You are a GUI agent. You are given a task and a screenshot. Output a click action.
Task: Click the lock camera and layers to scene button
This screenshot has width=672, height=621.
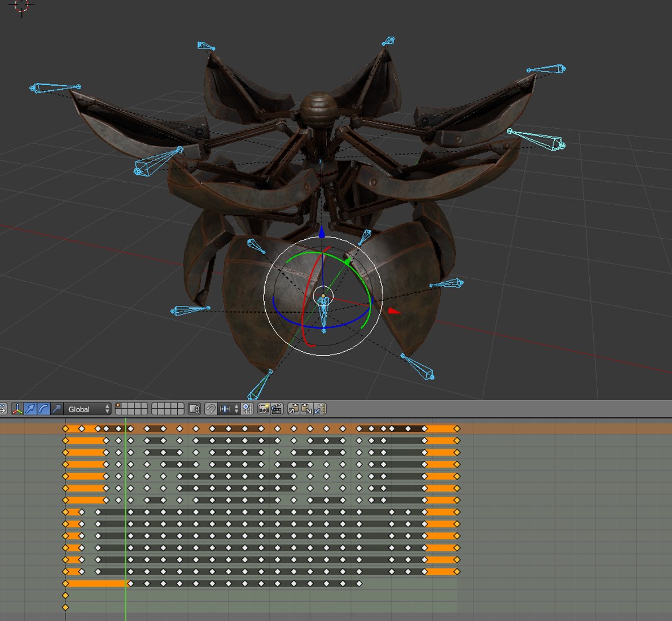[194, 409]
